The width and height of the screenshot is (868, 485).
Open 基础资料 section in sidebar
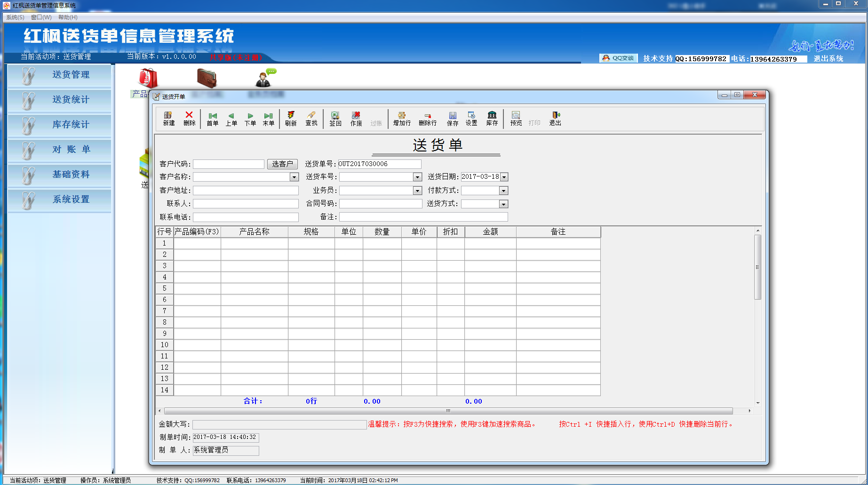59,175
